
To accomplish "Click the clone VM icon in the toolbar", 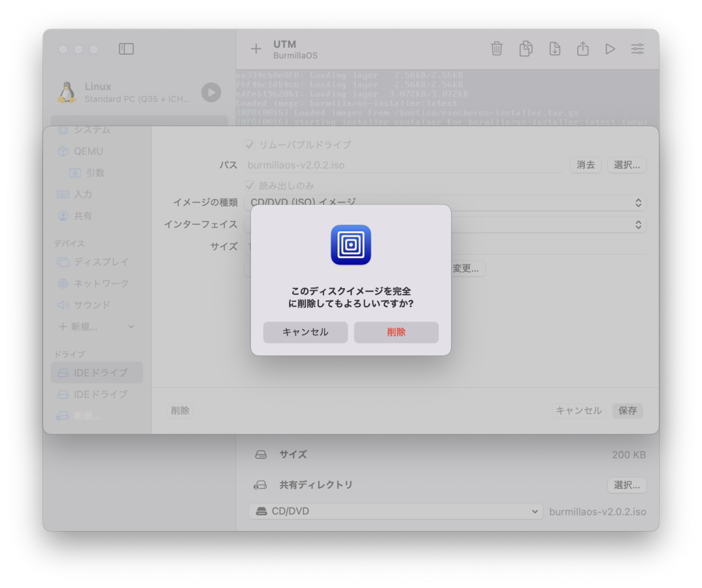I will (526, 49).
